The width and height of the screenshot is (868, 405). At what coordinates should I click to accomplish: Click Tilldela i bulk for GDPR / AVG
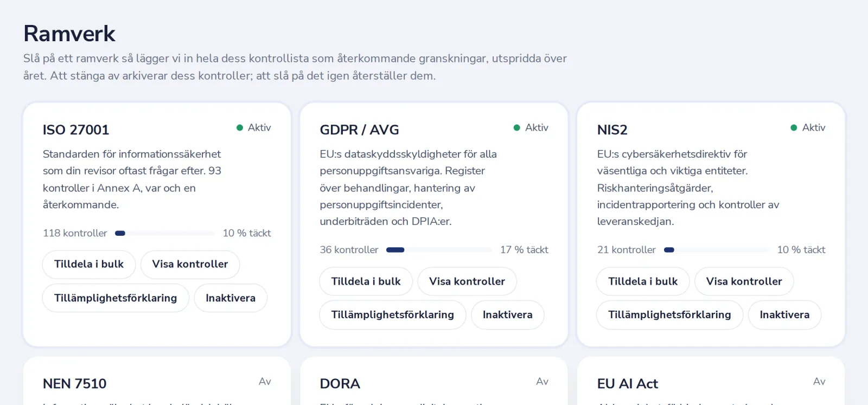(366, 281)
